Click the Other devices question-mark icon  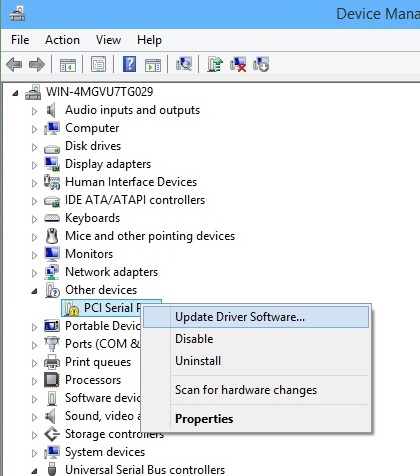pos(52,290)
